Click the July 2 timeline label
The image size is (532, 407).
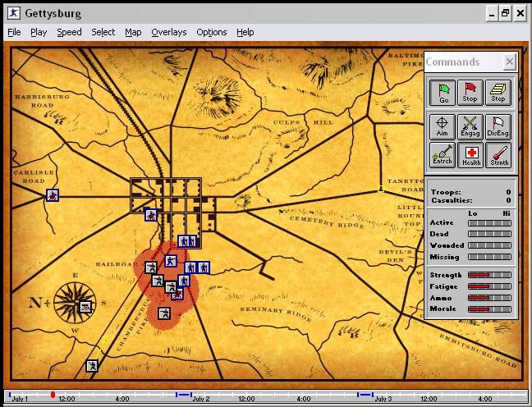201,399
